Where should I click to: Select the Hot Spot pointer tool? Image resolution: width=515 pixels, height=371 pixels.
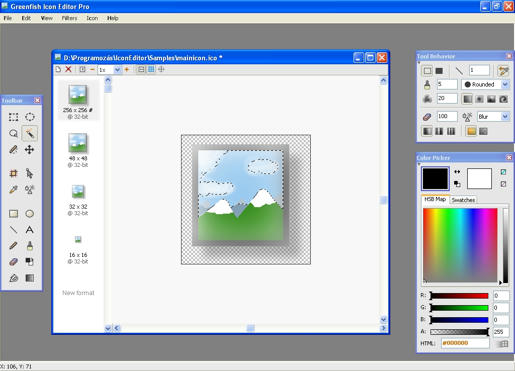[30, 173]
